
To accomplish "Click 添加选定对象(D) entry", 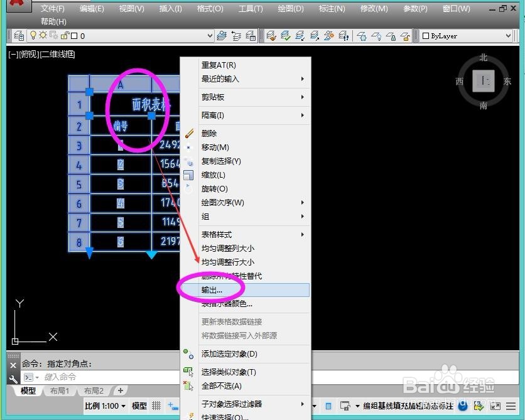I will [x=245, y=353].
